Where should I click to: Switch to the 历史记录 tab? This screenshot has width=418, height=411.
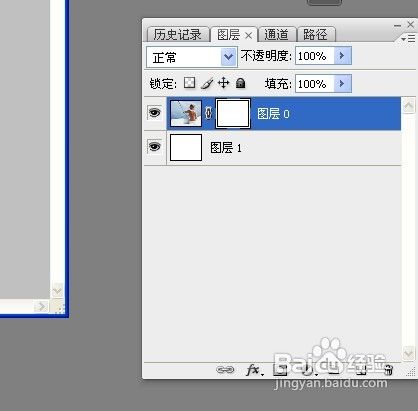click(x=178, y=34)
